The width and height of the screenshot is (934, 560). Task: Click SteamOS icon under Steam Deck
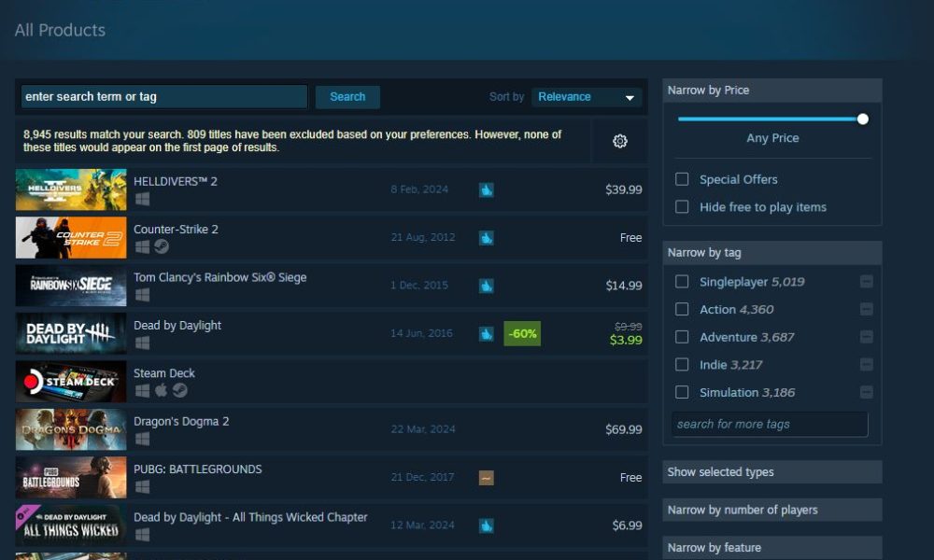click(x=180, y=390)
